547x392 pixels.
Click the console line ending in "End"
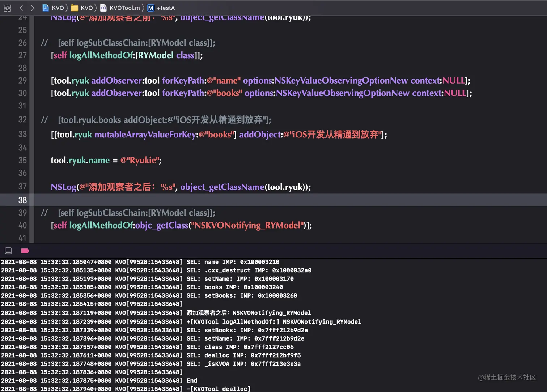pos(99,380)
